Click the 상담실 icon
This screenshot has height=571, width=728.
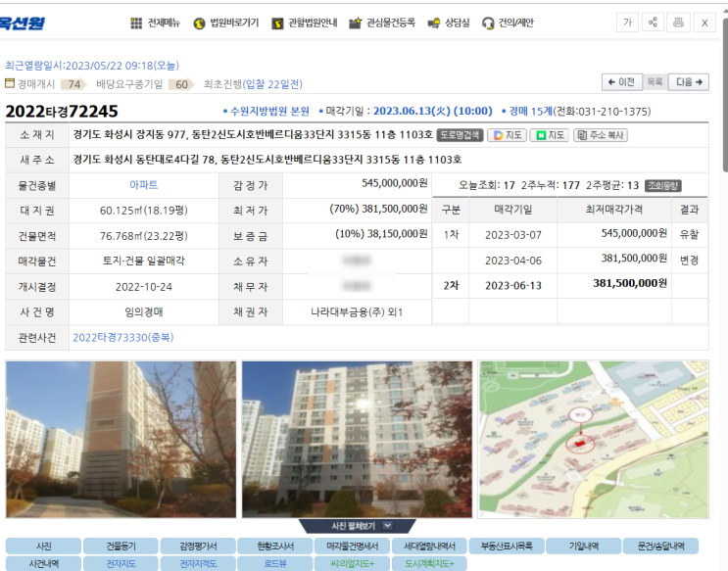(x=434, y=24)
